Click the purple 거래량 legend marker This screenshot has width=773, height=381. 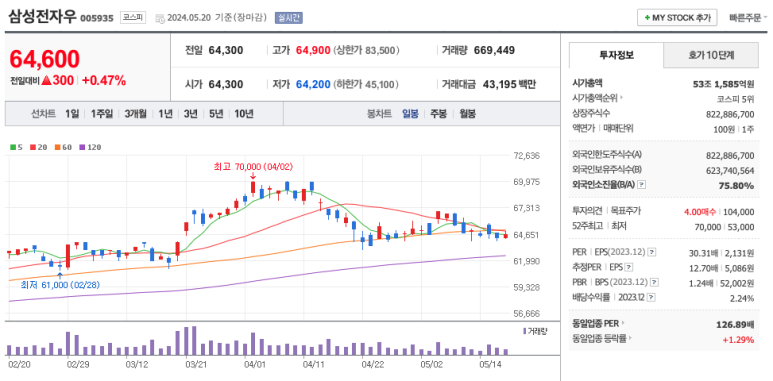pyautogui.click(x=525, y=331)
